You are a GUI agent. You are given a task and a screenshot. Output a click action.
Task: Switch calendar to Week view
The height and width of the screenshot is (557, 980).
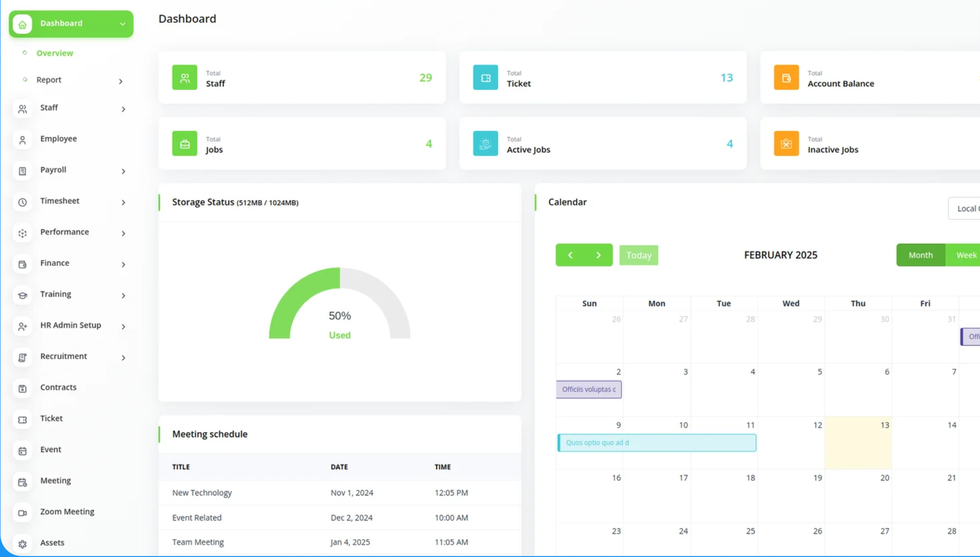tap(966, 255)
